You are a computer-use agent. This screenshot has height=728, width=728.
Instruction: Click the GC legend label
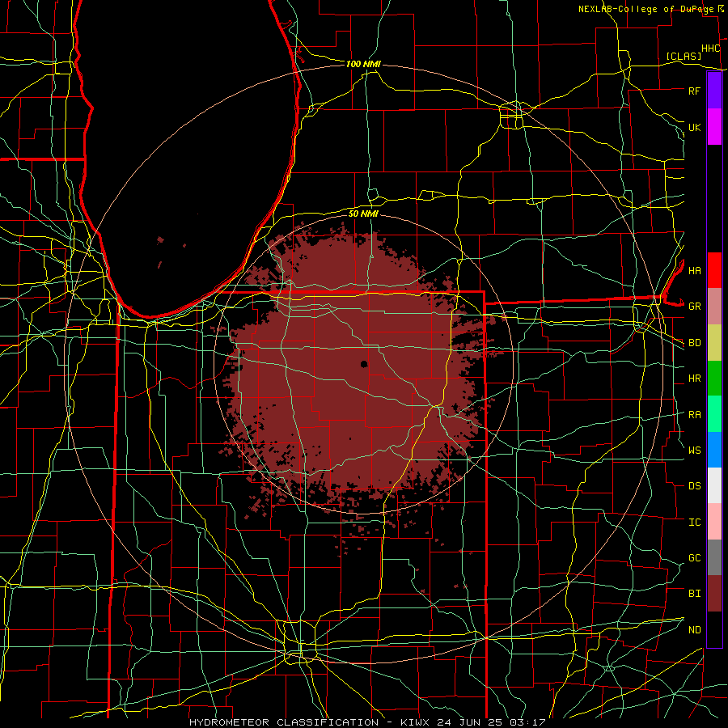[x=694, y=558]
